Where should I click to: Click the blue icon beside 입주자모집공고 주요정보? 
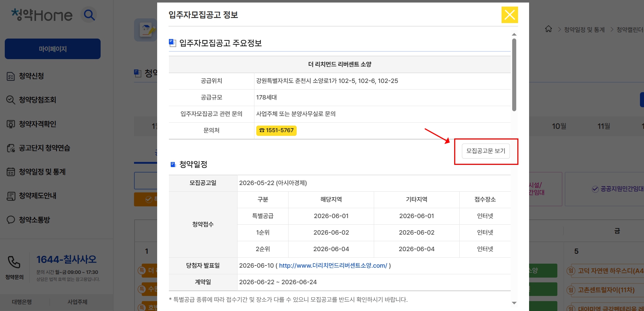coord(172,43)
